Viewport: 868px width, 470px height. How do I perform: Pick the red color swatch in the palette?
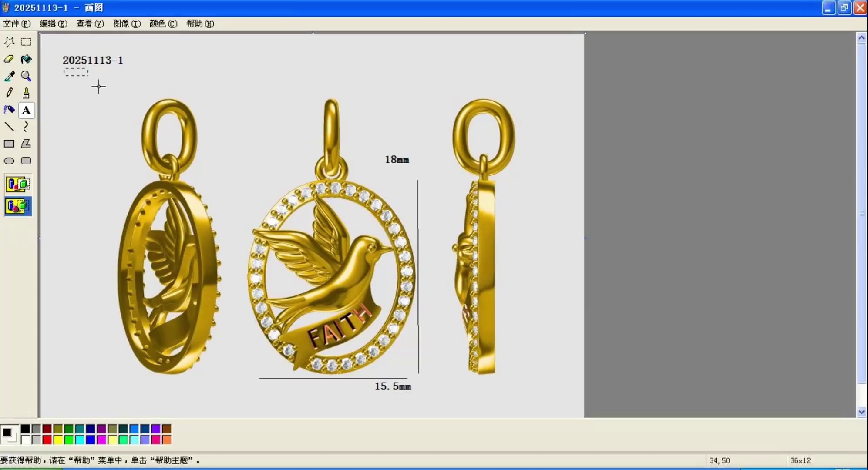47,440
